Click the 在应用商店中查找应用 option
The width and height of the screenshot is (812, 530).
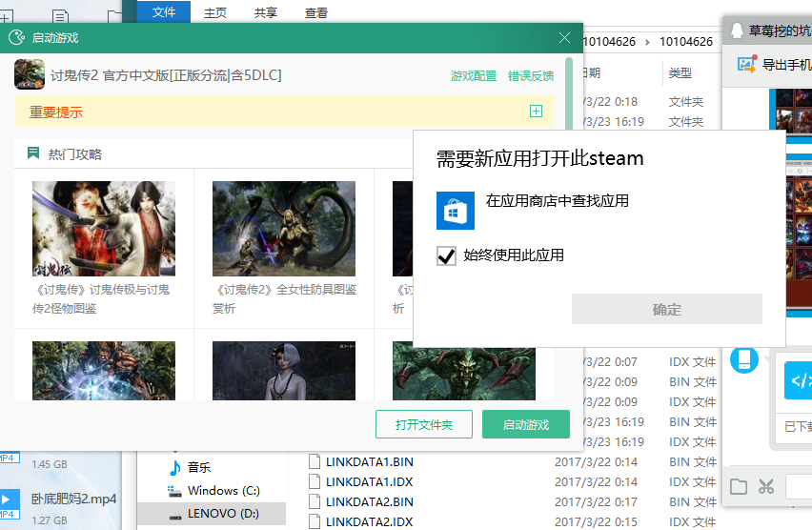point(558,200)
